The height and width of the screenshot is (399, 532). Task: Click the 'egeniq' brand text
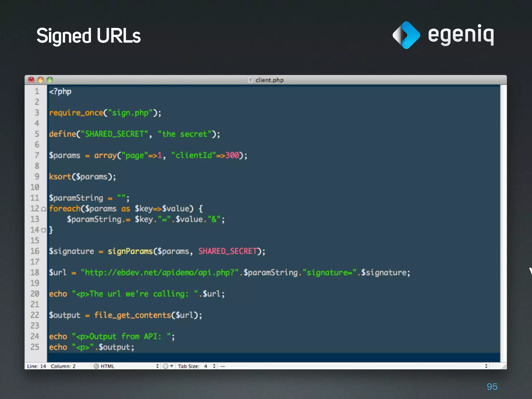(461, 35)
